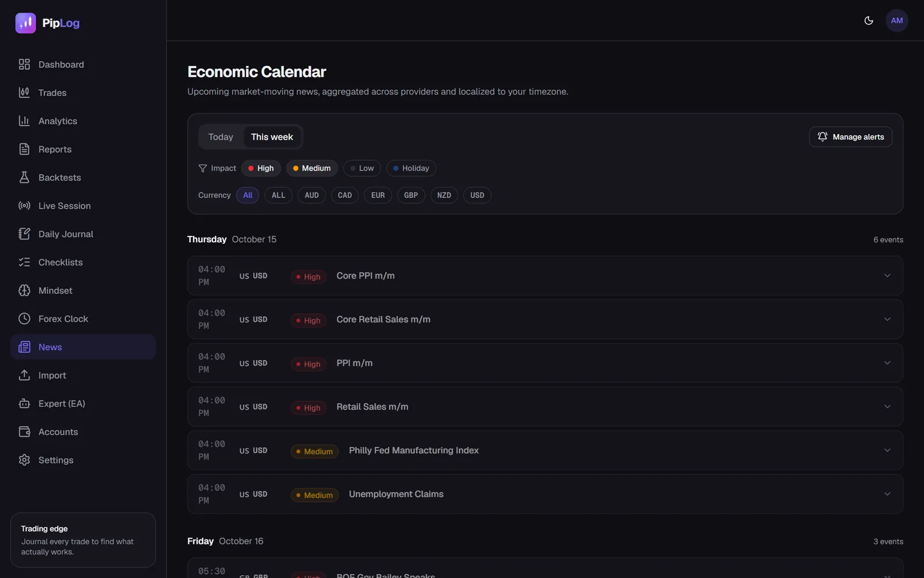
Task: Click the PipLog logo icon
Action: [25, 23]
